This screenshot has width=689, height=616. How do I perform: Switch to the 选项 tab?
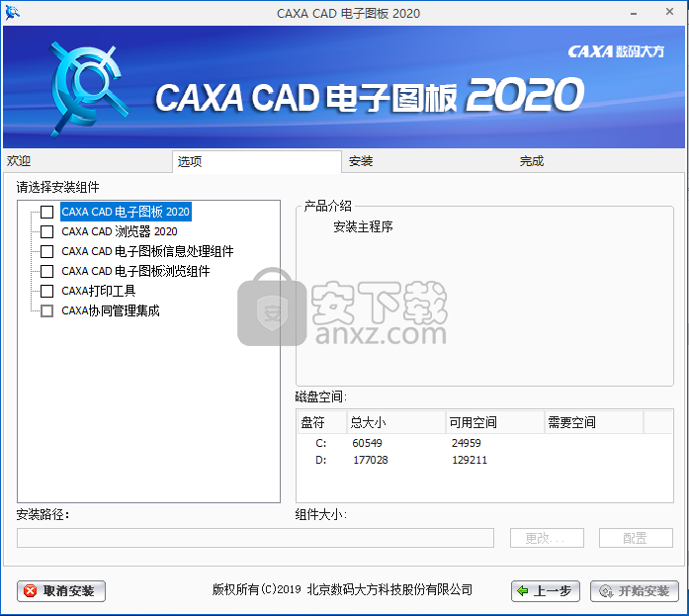pyautogui.click(x=257, y=162)
